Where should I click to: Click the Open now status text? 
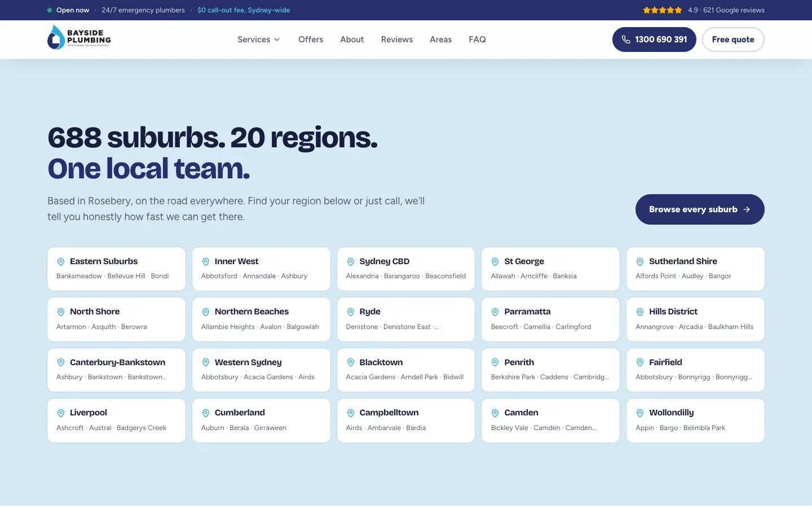[73, 10]
